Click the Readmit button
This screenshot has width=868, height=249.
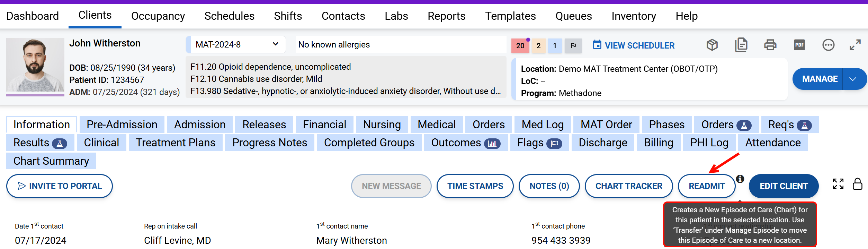tap(706, 186)
